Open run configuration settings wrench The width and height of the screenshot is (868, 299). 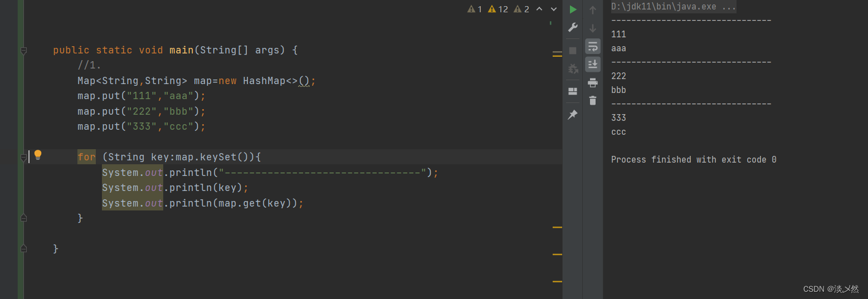[573, 27]
